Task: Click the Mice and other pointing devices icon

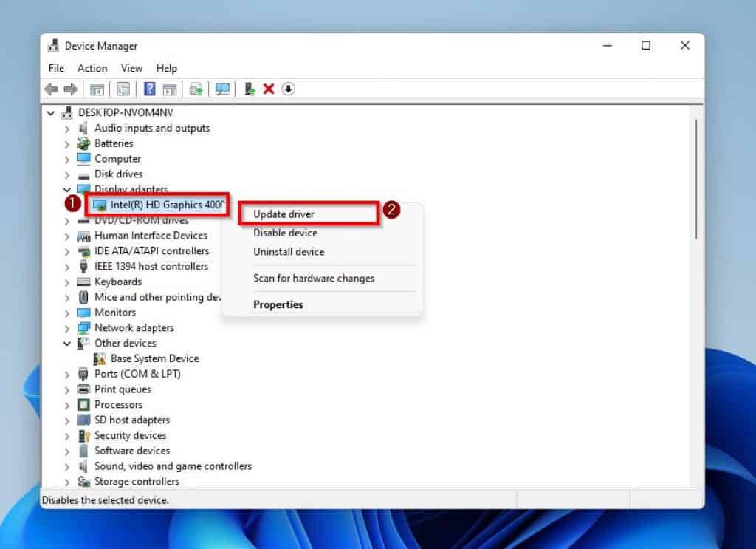Action: pos(83,297)
